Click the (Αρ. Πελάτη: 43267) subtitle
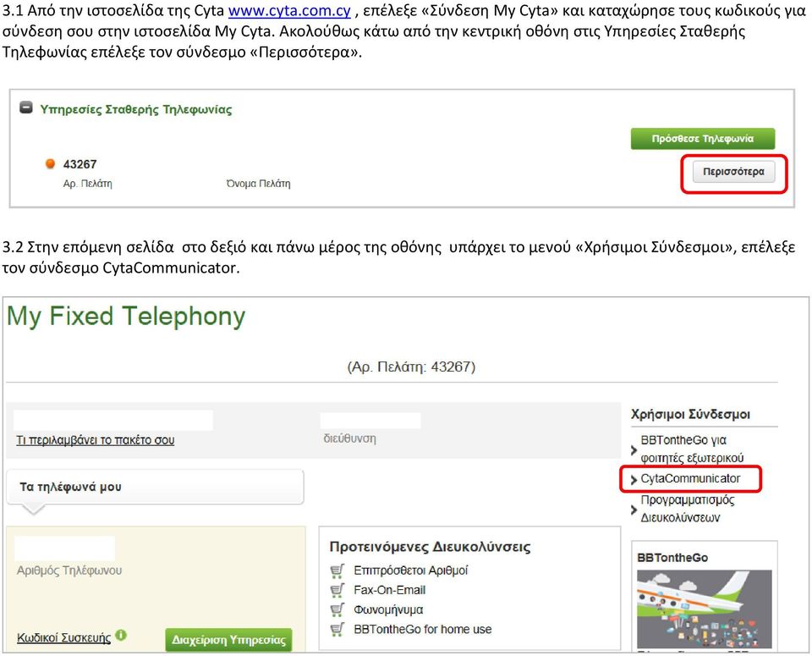This screenshot has height=656, width=812. (x=411, y=367)
